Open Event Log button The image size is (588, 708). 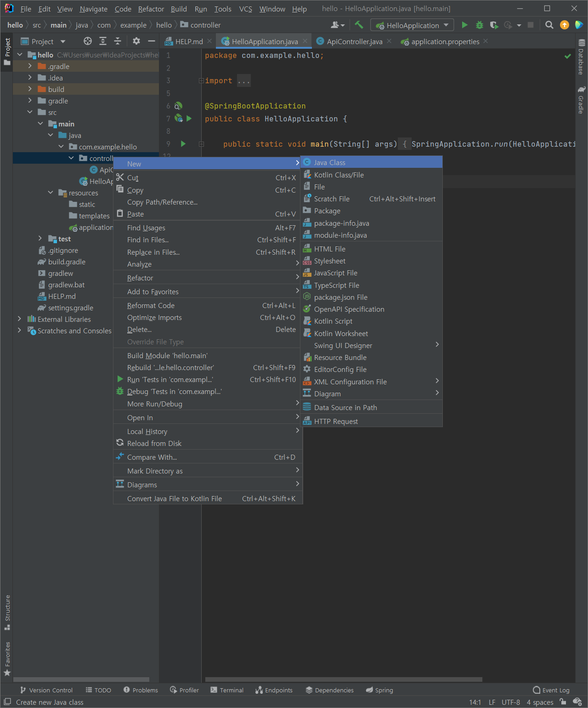551,690
